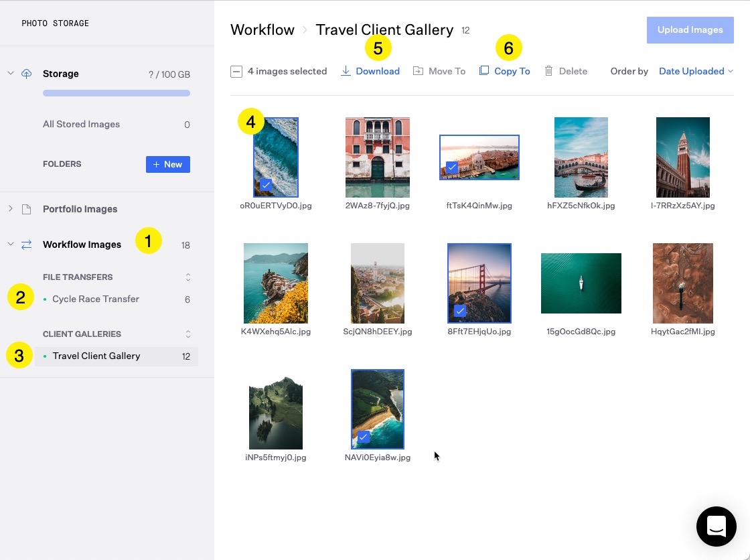Open Cycle Race Transfer folder
The width and height of the screenshot is (750, 560).
[96, 299]
